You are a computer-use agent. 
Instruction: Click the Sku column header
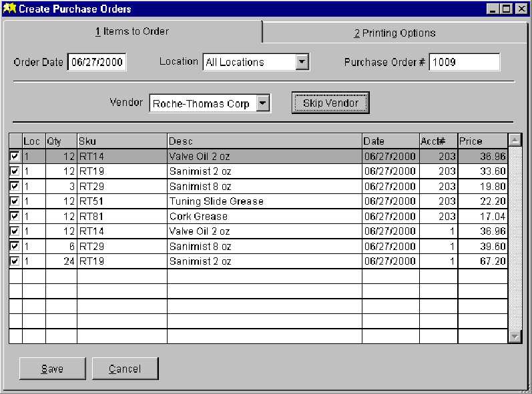121,141
